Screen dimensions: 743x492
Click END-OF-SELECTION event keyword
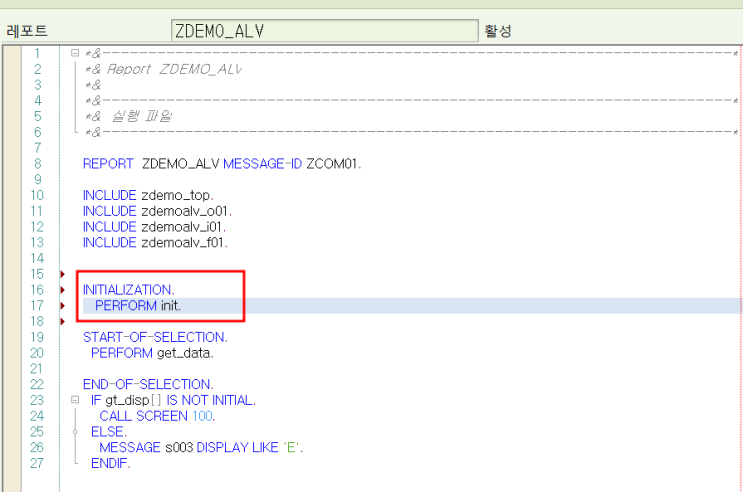(148, 384)
